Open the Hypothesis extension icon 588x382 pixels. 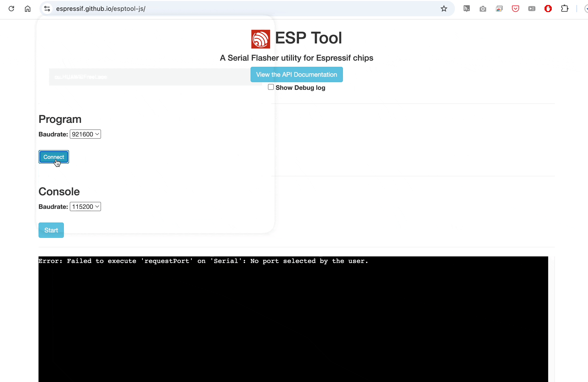click(x=466, y=9)
